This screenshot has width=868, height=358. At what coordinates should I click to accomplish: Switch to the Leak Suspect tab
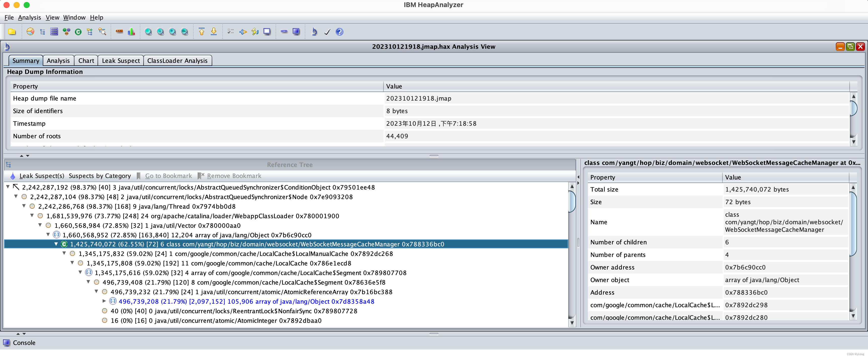(x=121, y=61)
